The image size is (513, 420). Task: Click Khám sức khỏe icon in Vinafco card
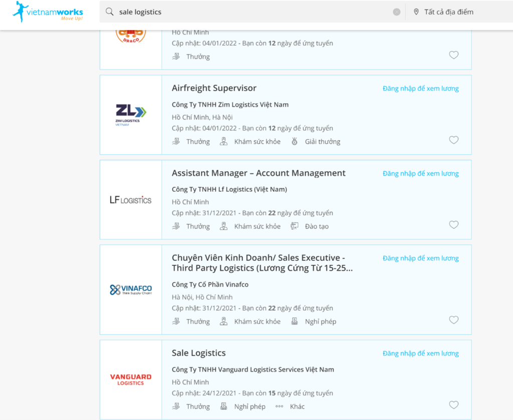point(223,321)
